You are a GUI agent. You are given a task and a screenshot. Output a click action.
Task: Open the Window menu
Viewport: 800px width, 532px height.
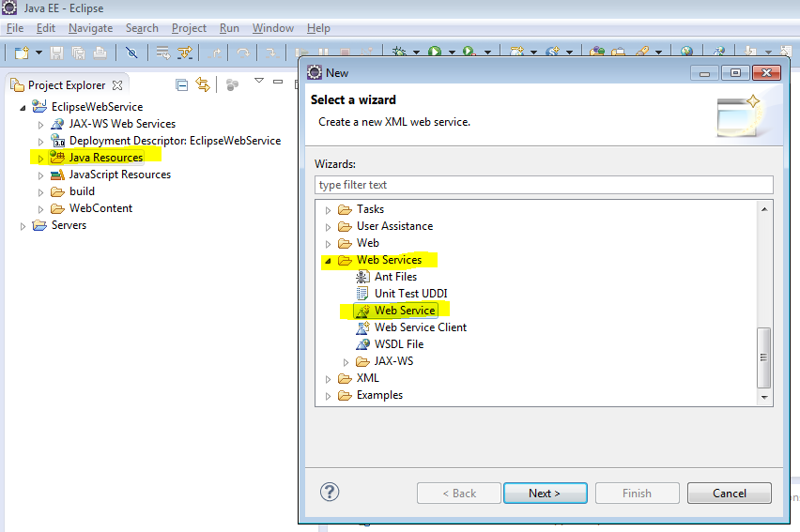[x=273, y=28]
